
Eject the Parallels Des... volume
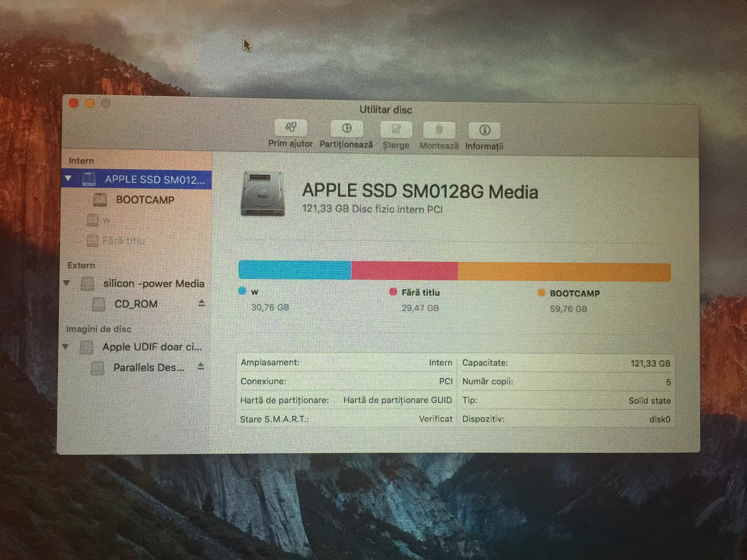(201, 366)
